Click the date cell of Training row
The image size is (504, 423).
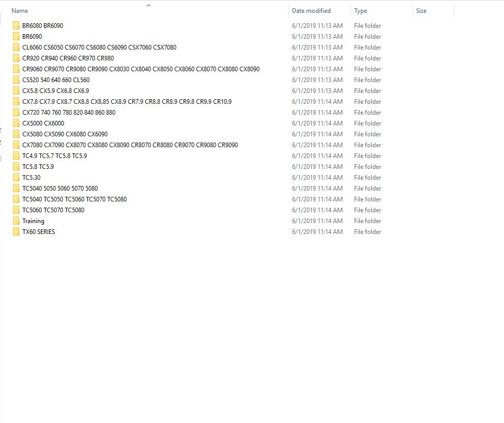[317, 221]
